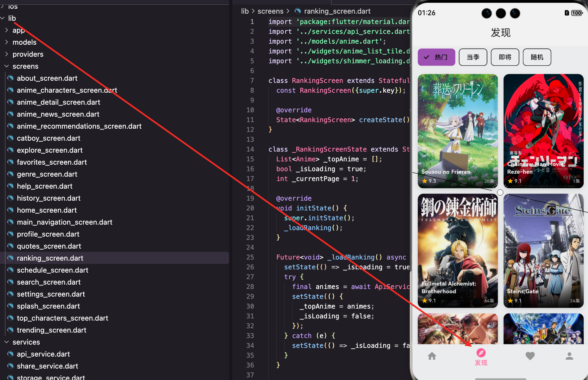Deselect the 热门 filter chip
Image resolution: width=588 pixels, height=380 pixels.
pyautogui.click(x=436, y=57)
